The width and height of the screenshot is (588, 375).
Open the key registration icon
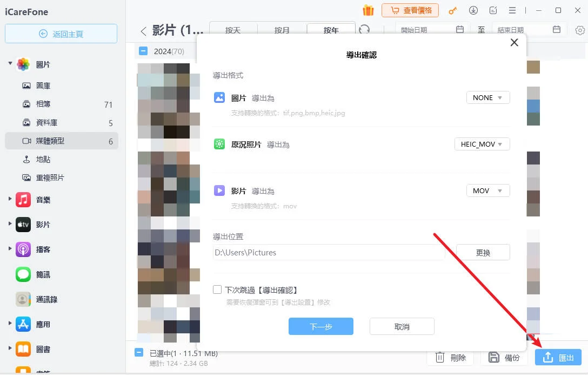[x=453, y=10]
